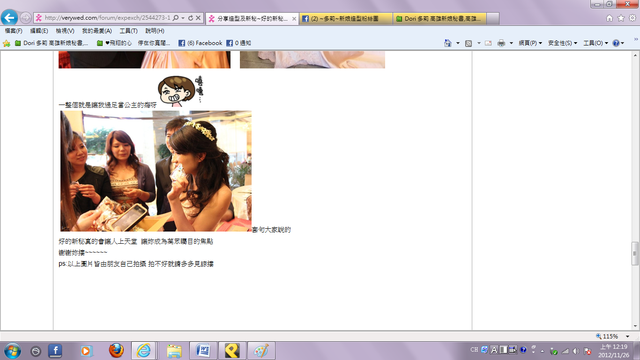
Task: Open the zoom level dropdown arrow
Action: click(x=628, y=336)
